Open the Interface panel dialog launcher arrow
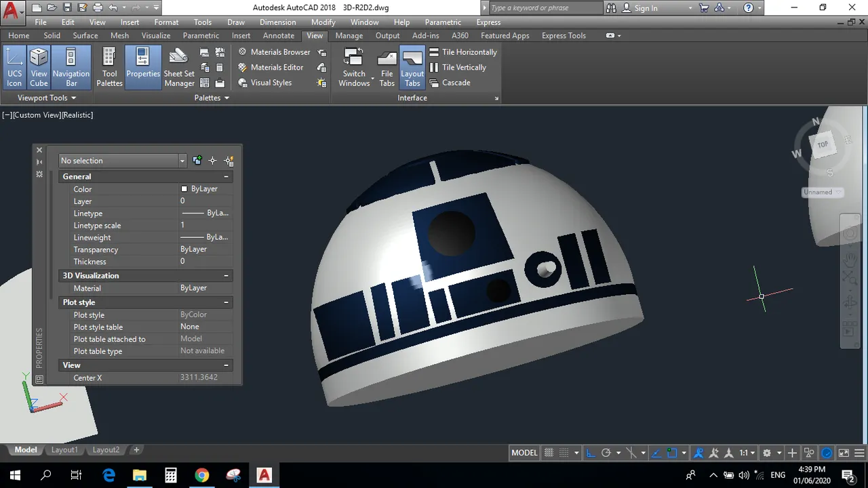 pyautogui.click(x=496, y=99)
